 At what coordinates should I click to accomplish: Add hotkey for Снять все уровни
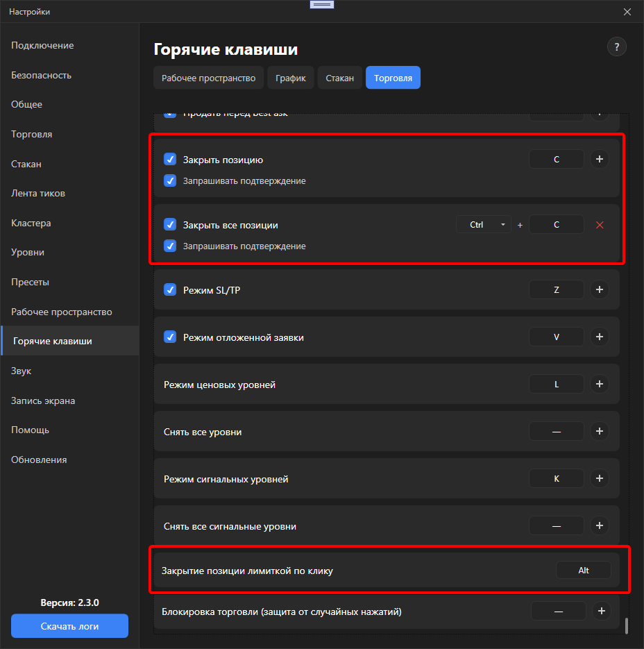pos(600,431)
